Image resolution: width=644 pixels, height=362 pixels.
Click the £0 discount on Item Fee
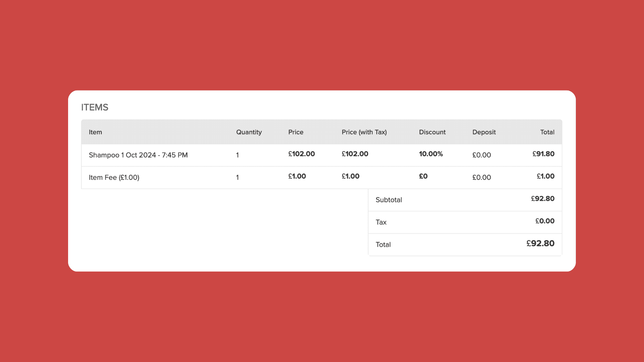(423, 176)
